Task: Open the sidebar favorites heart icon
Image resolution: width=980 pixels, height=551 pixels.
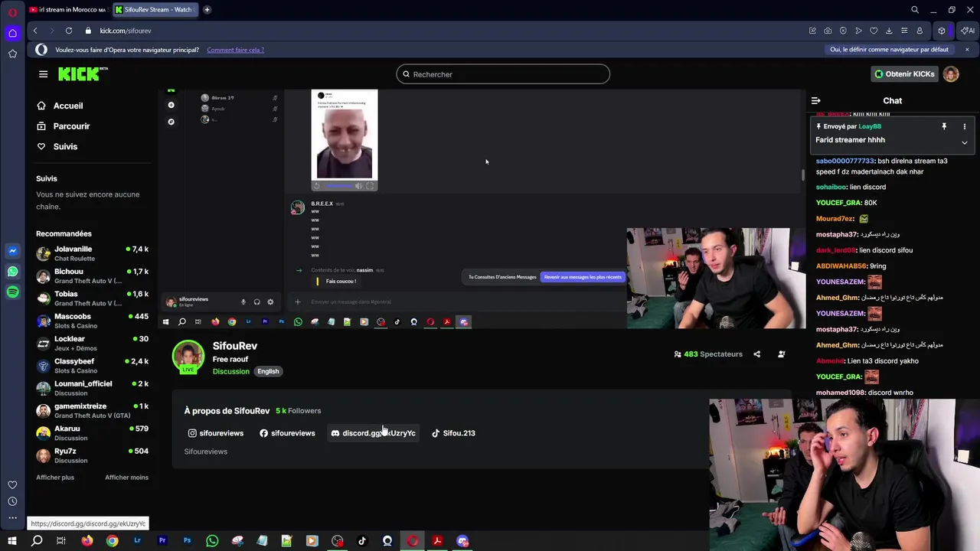Action: tap(12, 484)
